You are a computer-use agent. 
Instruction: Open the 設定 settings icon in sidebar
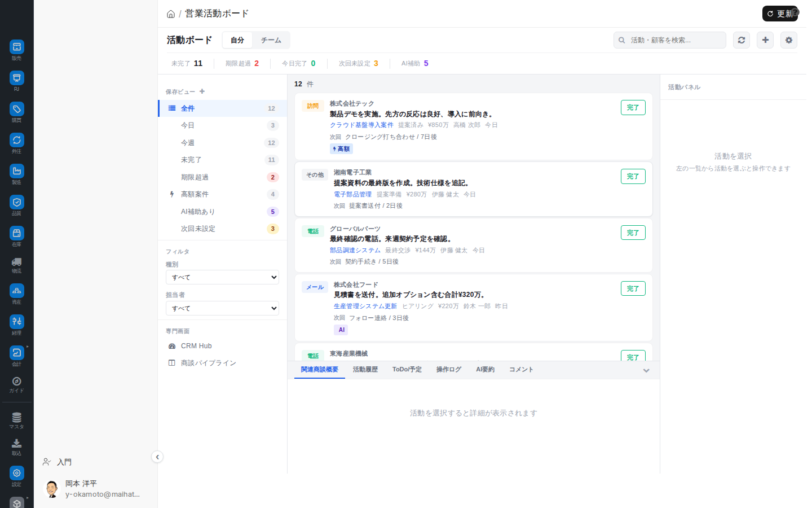point(17,473)
